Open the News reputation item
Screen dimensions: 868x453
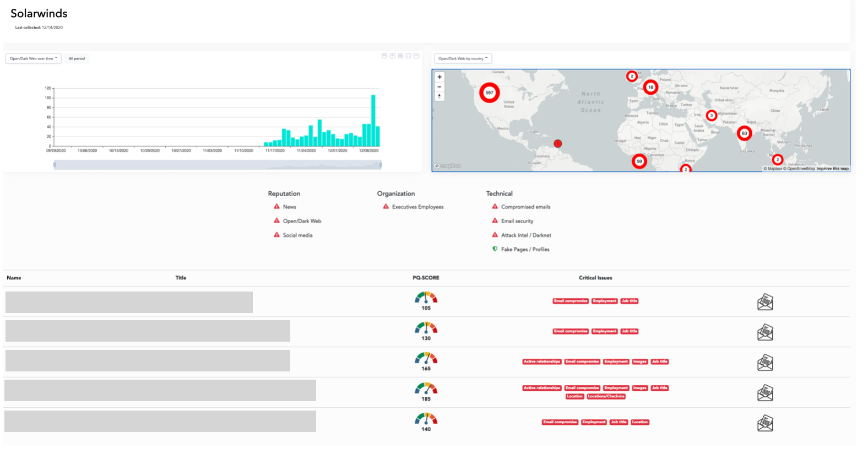coord(290,207)
